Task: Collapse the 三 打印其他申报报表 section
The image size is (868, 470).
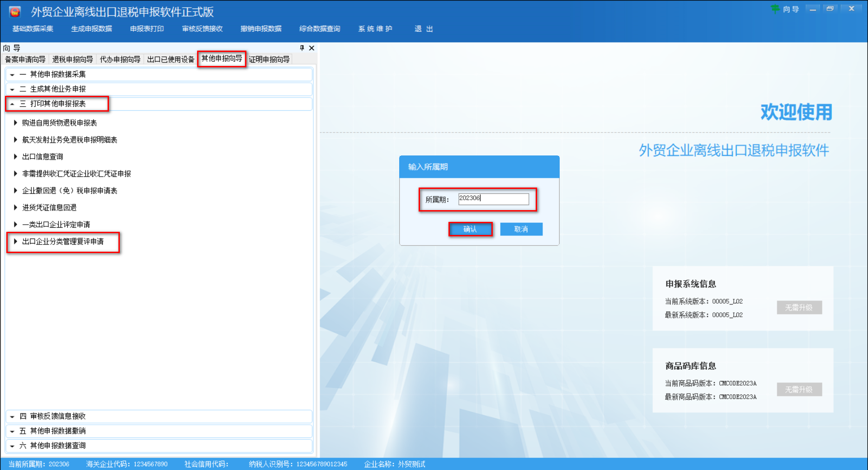Action: 49,104
